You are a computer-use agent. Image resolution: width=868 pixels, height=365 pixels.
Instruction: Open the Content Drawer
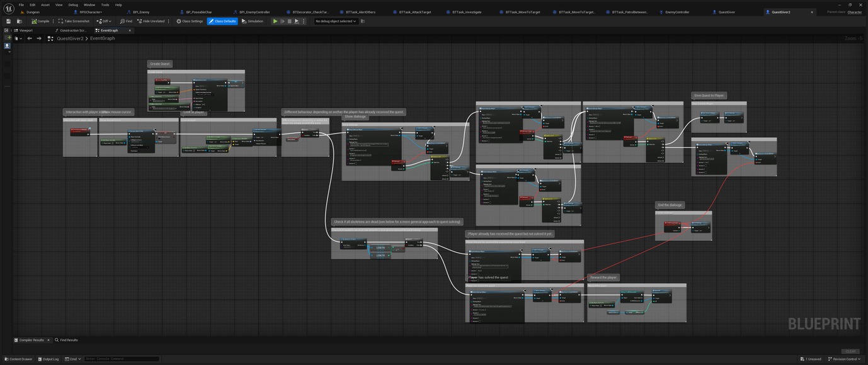18,359
